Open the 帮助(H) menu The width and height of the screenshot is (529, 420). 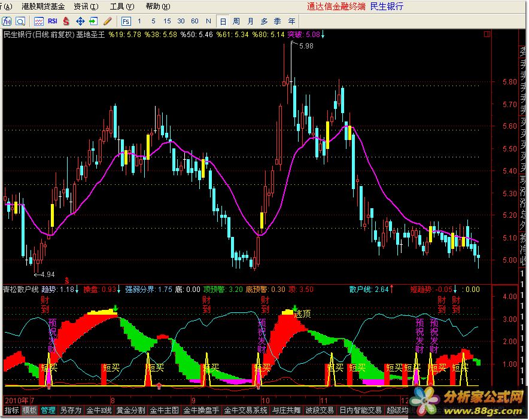pos(158,7)
